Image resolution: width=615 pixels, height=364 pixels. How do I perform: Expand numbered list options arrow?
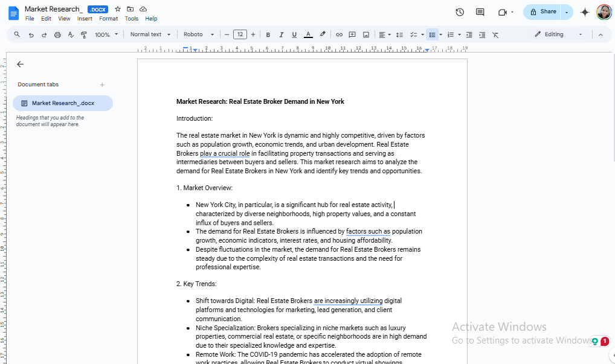[x=459, y=34]
